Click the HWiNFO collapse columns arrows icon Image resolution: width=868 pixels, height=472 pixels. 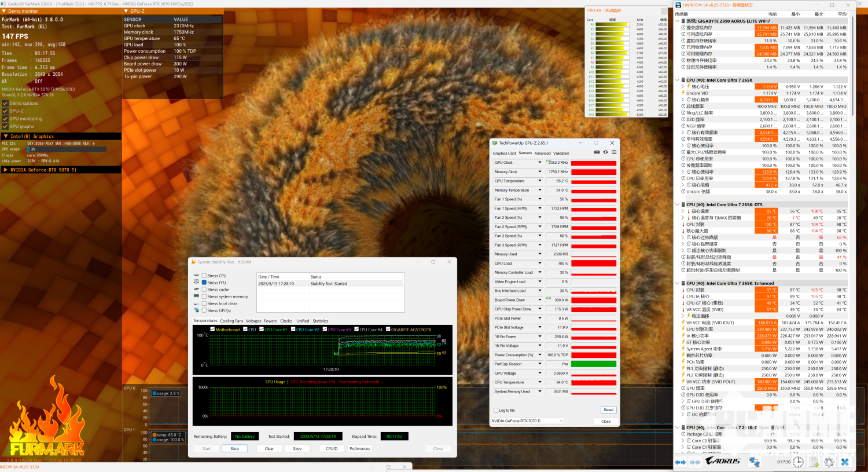coord(695,462)
